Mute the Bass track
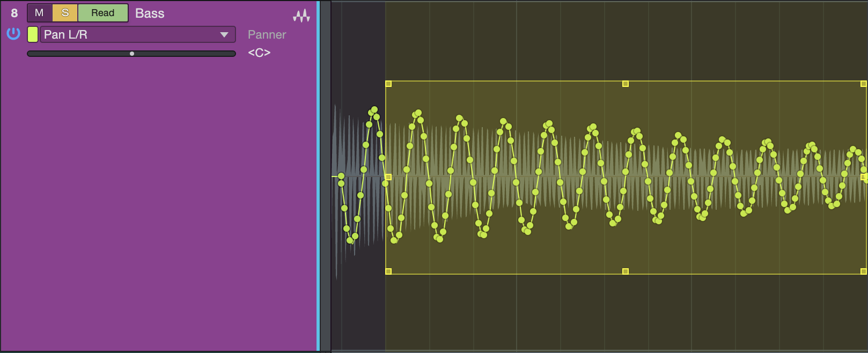 [40, 13]
